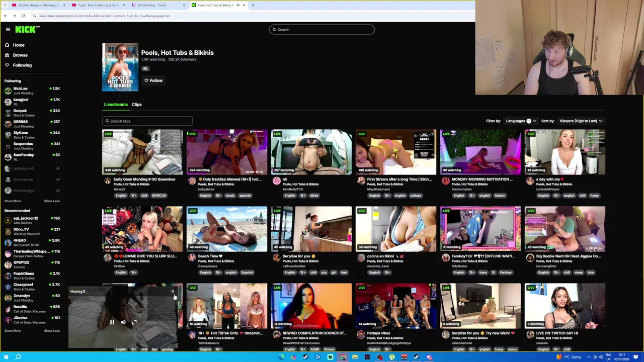The height and width of the screenshot is (362, 644).
Task: Open the Kick hamburger sidebar menu
Action: [8, 30]
